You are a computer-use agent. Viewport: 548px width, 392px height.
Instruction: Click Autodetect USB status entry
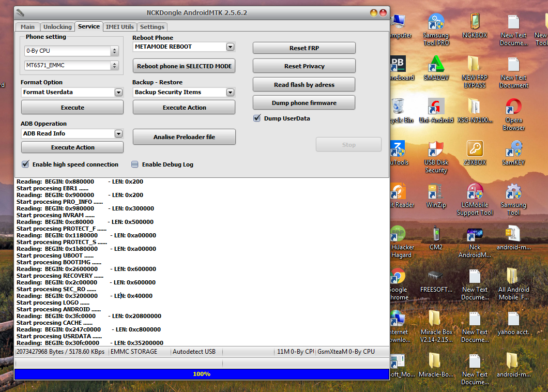[194, 352]
